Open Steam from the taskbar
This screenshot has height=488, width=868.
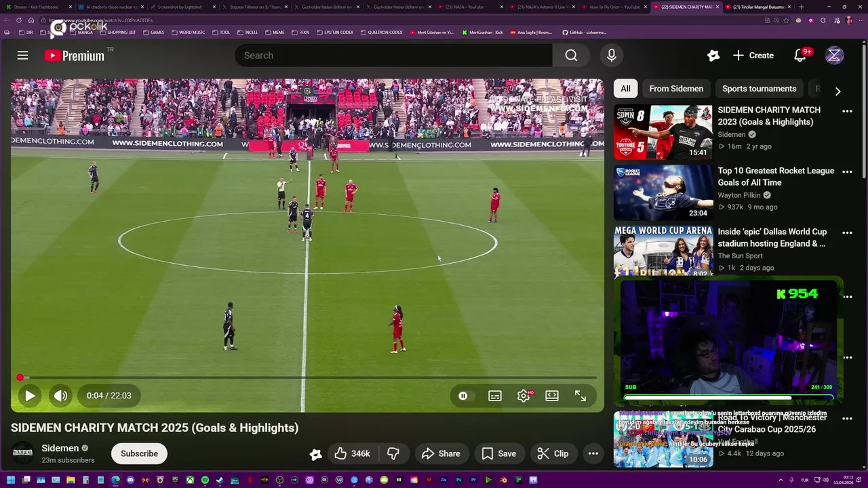[x=220, y=480]
